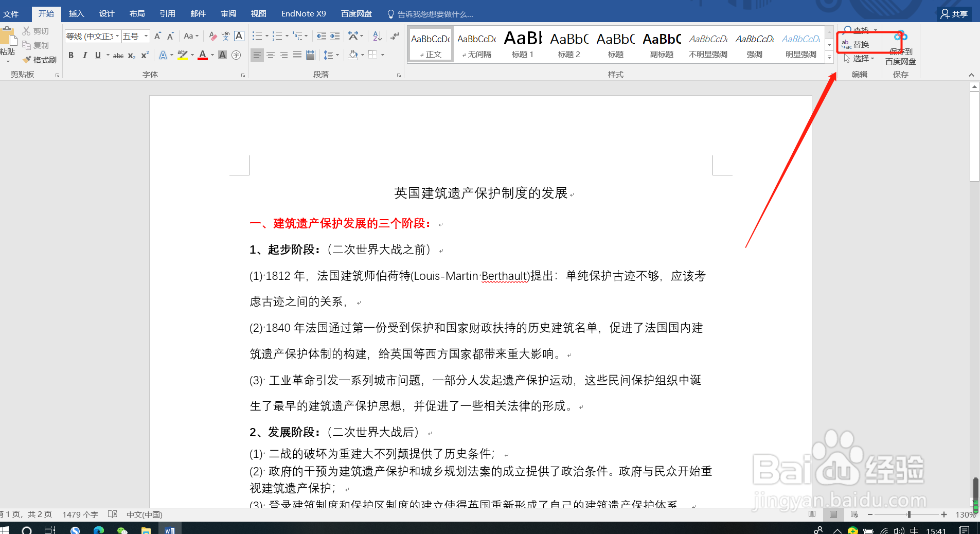Open line spacing options
The image size is (980, 534).
(331, 55)
